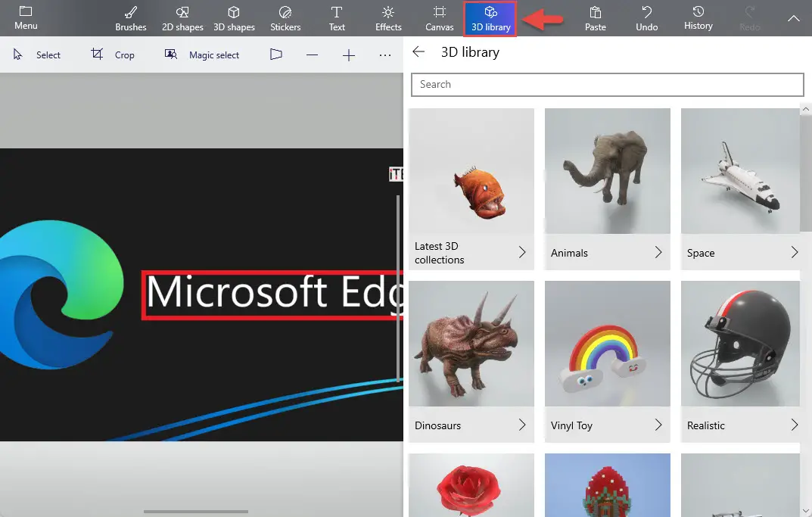This screenshot has width=812, height=517.
Task: Expand the Vinyl Toy category chevron
Action: (x=658, y=425)
